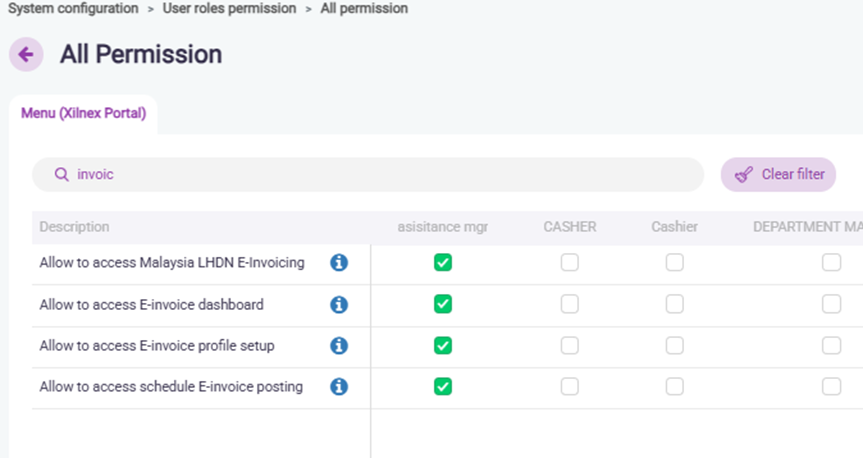Enable Cashier access to E-invoice profile setup
This screenshot has width=863, height=458.
(x=675, y=345)
